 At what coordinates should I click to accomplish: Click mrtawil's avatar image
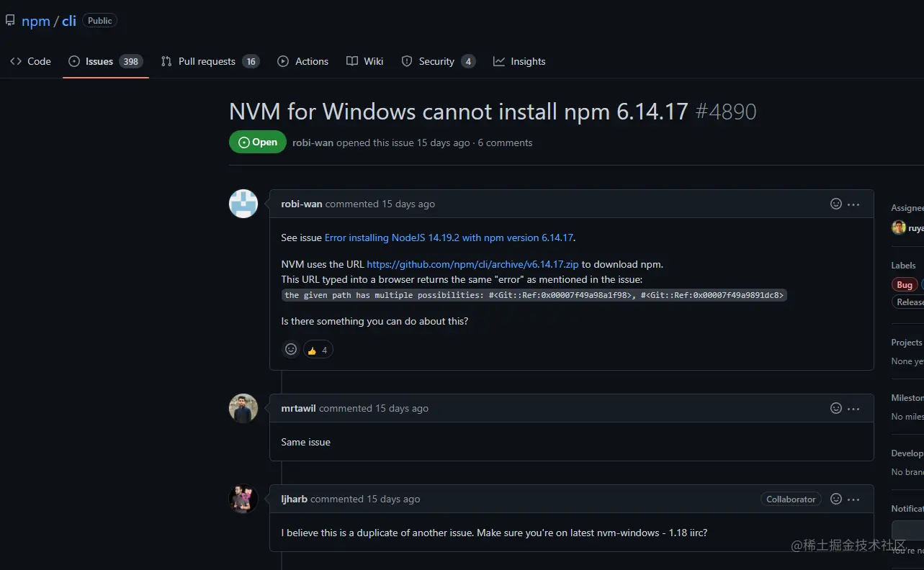tap(243, 408)
